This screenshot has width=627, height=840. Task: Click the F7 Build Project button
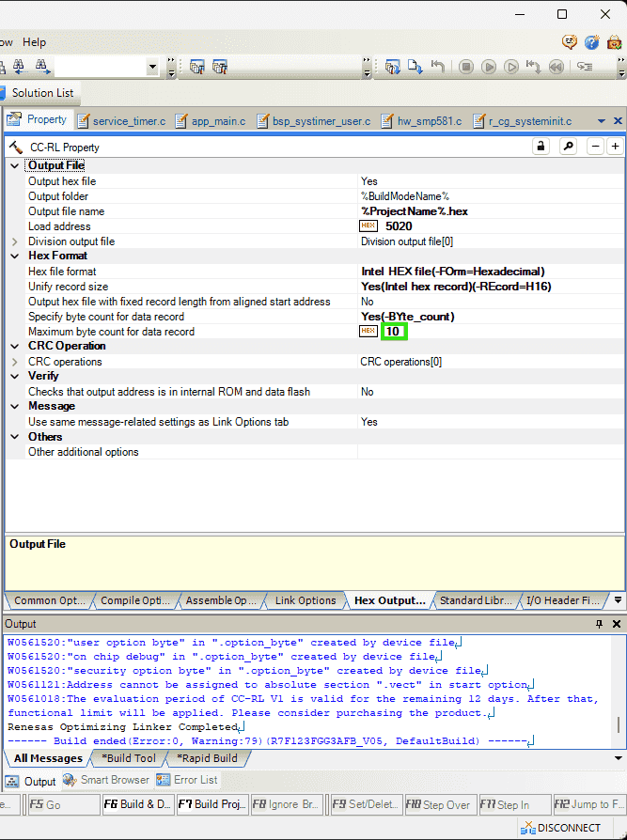point(213,805)
